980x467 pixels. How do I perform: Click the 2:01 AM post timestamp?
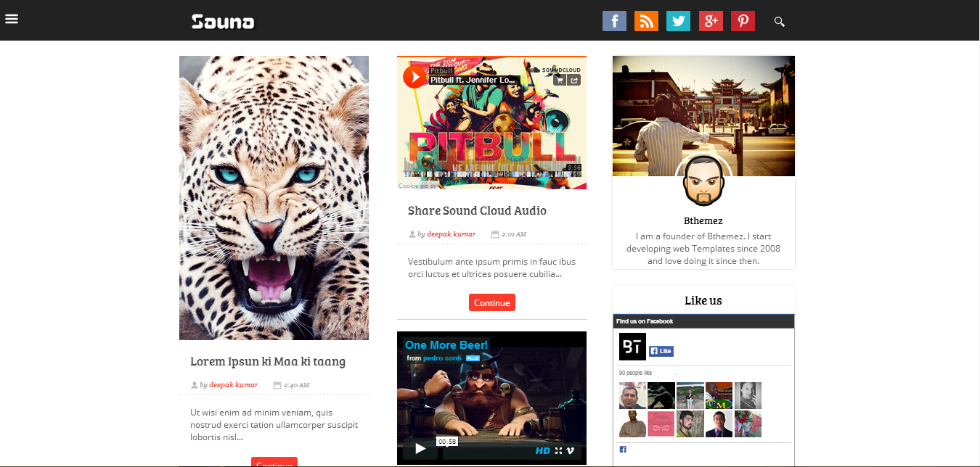click(x=514, y=233)
